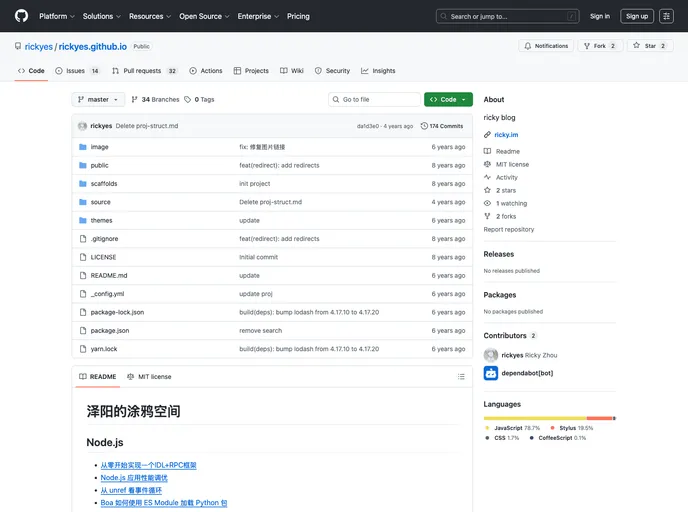Click the GitHub logo icon
Image resolution: width=688 pixels, height=512 pixels.
21,16
